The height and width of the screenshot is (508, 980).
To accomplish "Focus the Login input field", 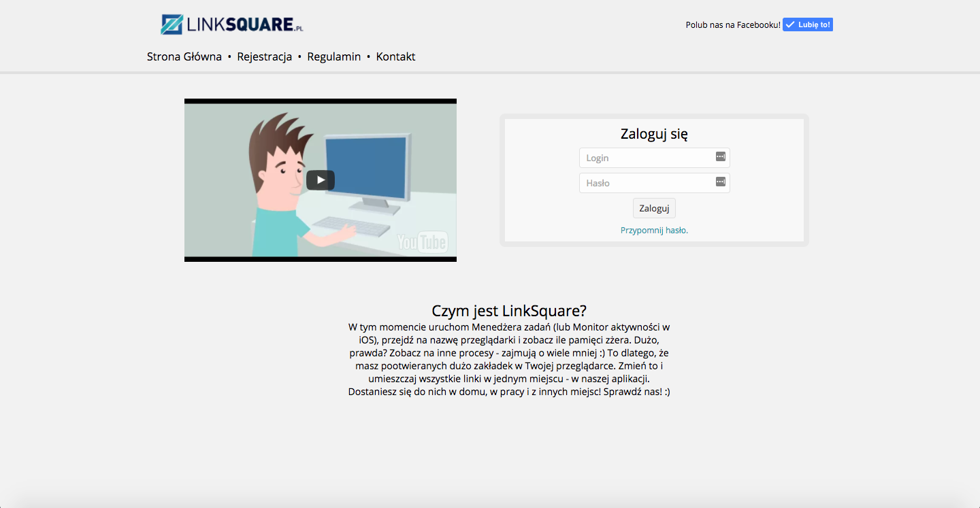I will click(x=647, y=158).
